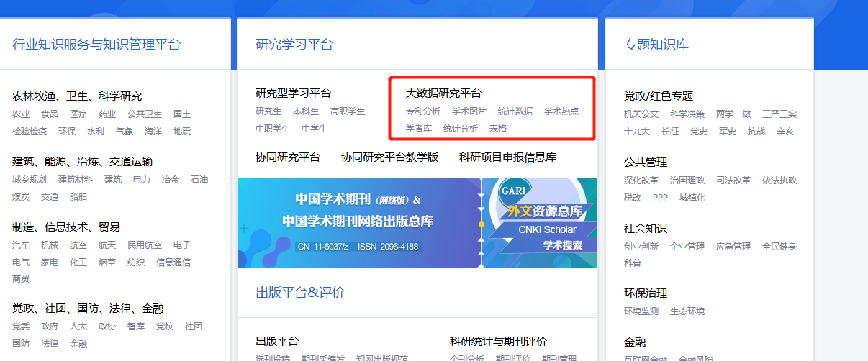Screen dimensions: 868x361
Task: Open 专利分析 under 大数据研究平台
Action: tap(423, 111)
